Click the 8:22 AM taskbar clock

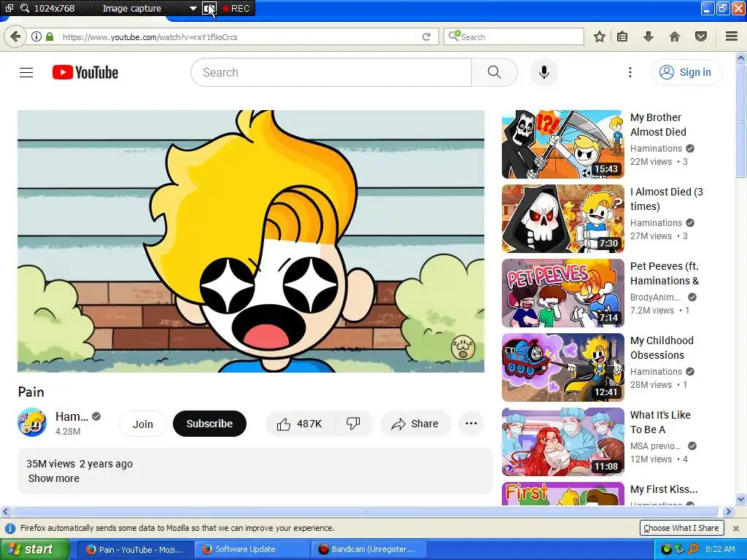720,549
